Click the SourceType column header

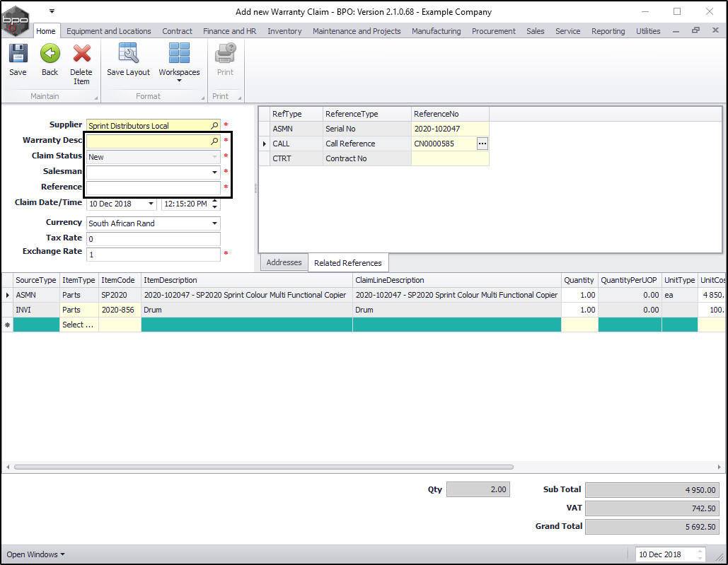point(36,280)
